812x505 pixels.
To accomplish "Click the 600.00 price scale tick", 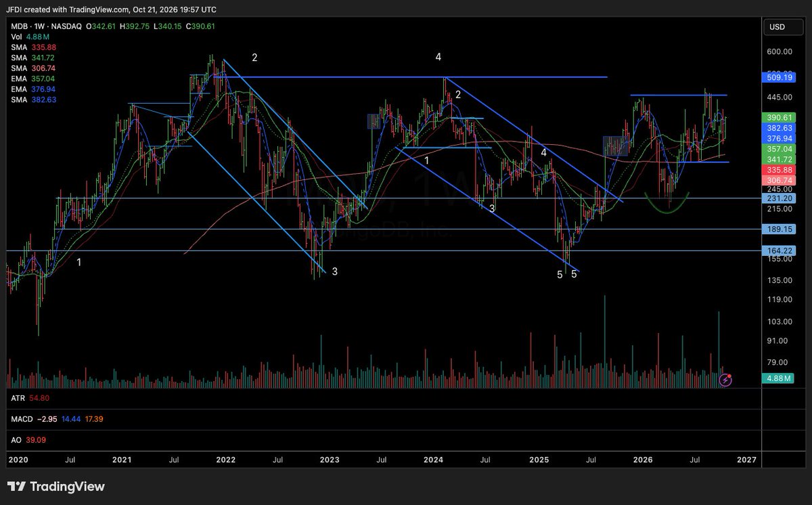I will [x=780, y=51].
